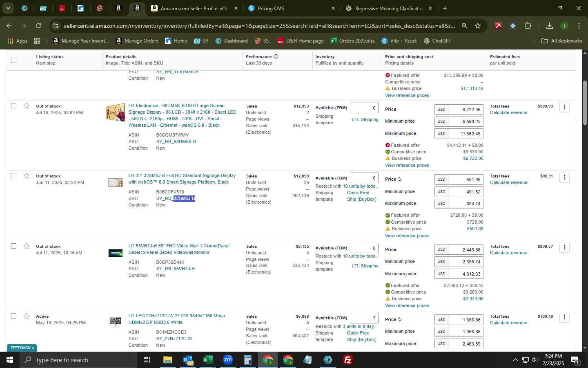Viewport: 588px width, 368px height.
Task: Tick the select-all checkbox in header
Action: tap(14, 60)
